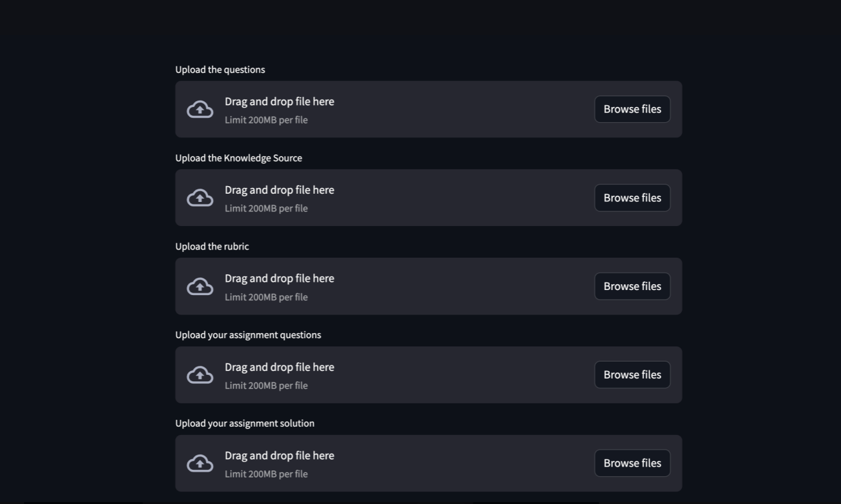
Task: Click cloud upload icon for rubric
Action: [200, 287]
